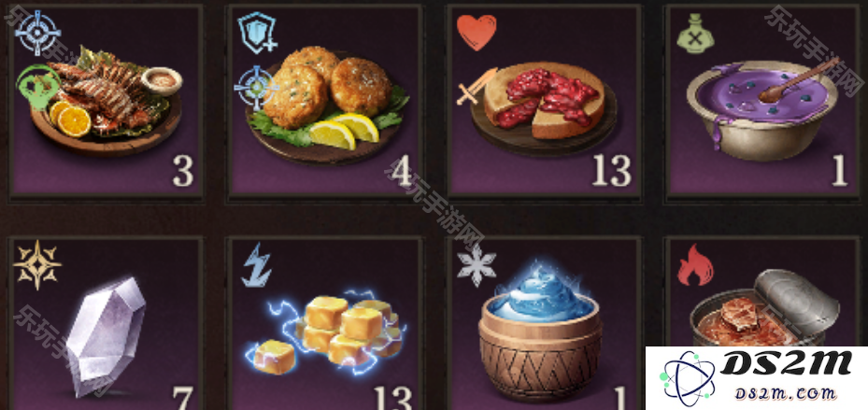Select the fried fish cakes with lemon
868x410 pixels.
click(x=325, y=101)
